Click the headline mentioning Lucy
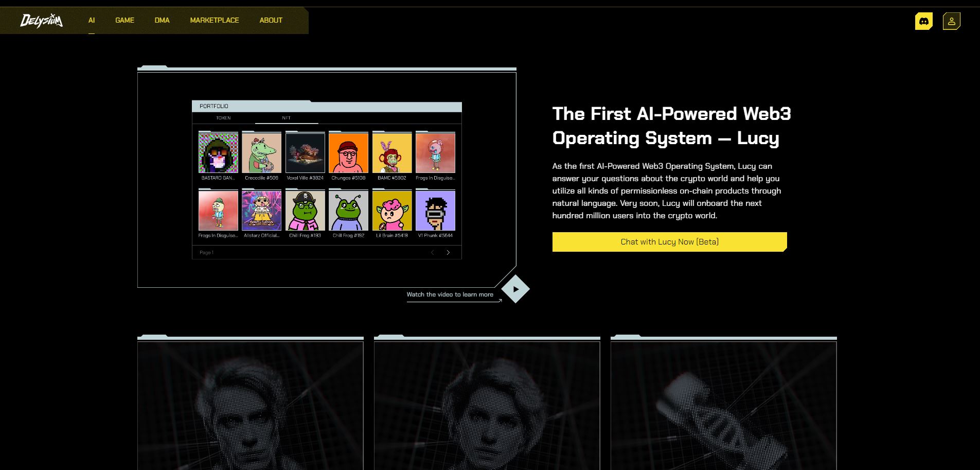 tap(671, 126)
